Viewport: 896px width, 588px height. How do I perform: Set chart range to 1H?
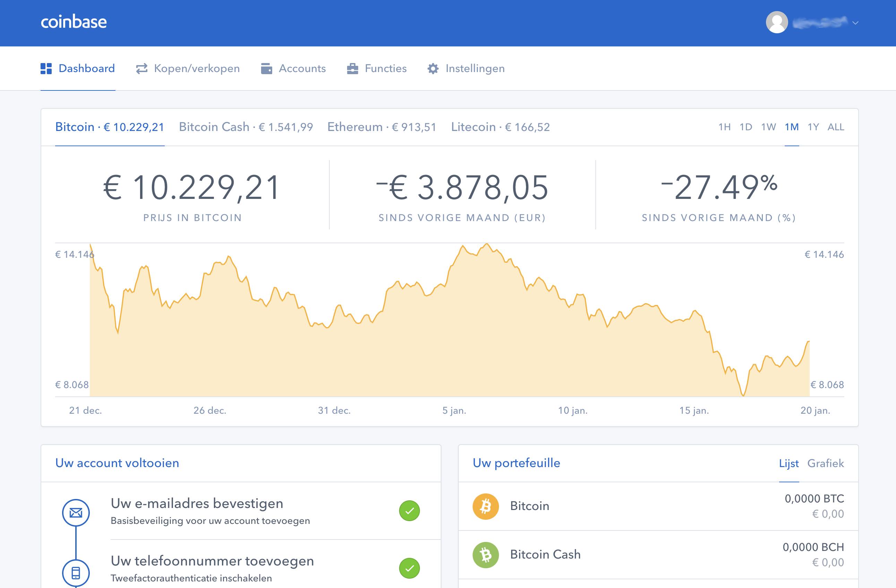click(724, 127)
